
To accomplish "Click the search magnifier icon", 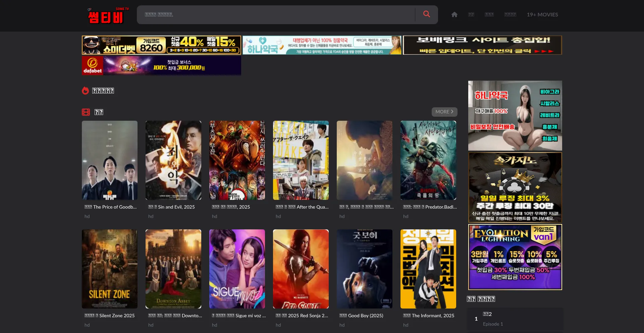I will [426, 14].
